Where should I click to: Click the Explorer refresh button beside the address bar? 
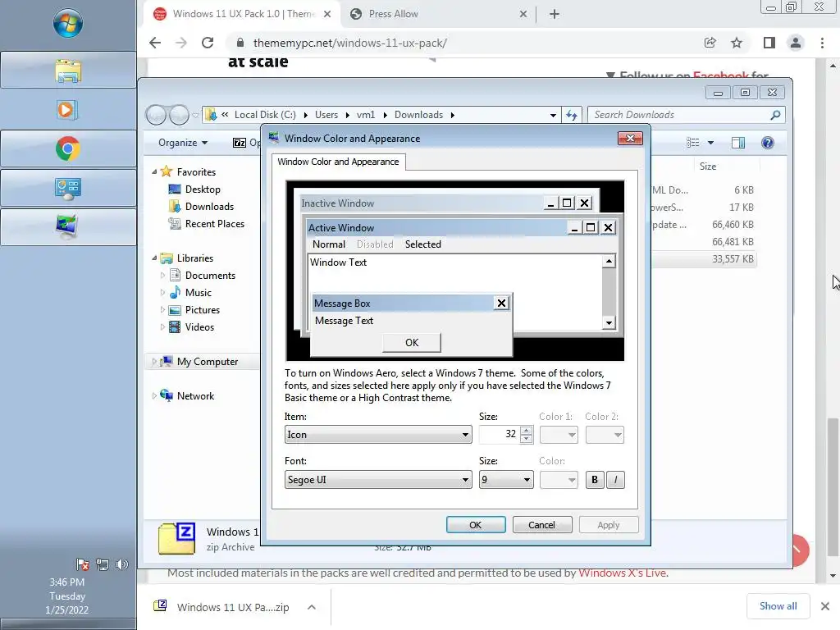(x=572, y=115)
